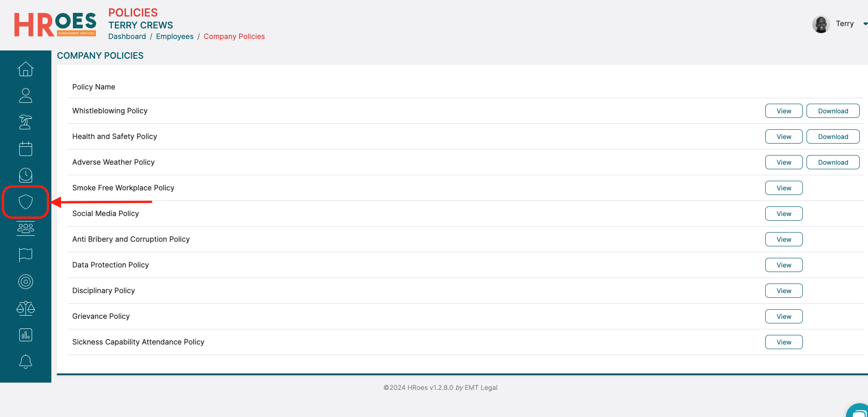Open the target goals sidebar icon
Viewport: 868px width, 417px height.
26,282
